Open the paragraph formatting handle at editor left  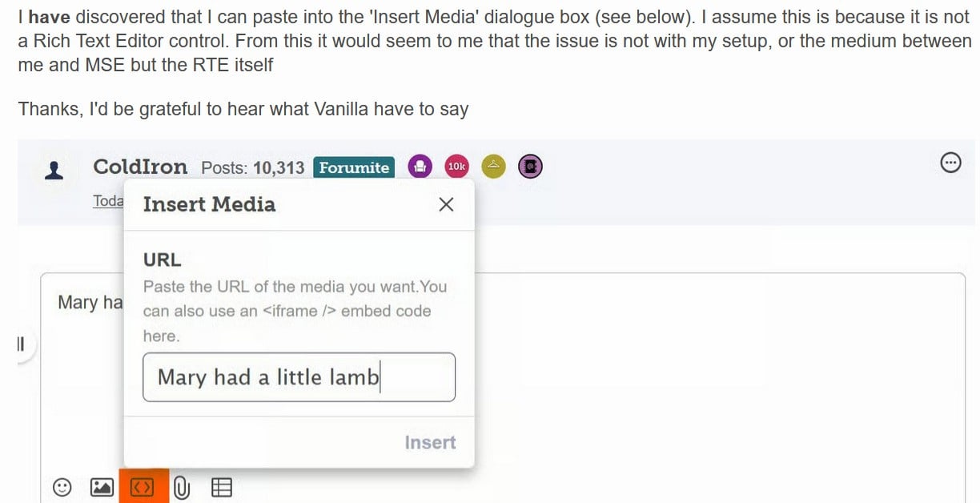tap(22, 345)
